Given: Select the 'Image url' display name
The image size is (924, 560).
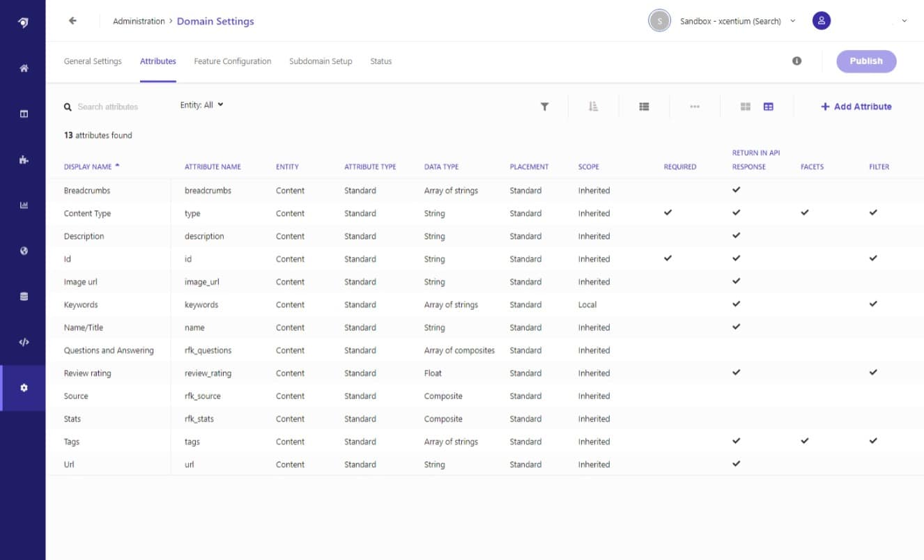Looking at the screenshot, I should pos(80,282).
